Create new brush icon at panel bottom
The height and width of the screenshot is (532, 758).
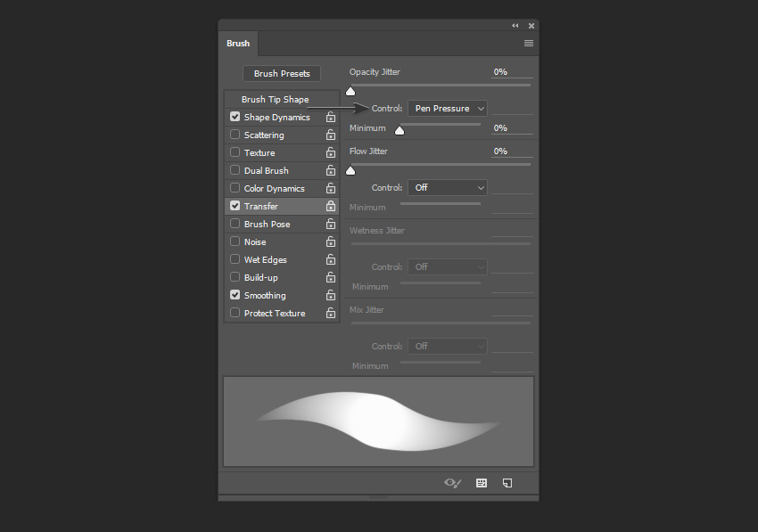click(x=507, y=483)
